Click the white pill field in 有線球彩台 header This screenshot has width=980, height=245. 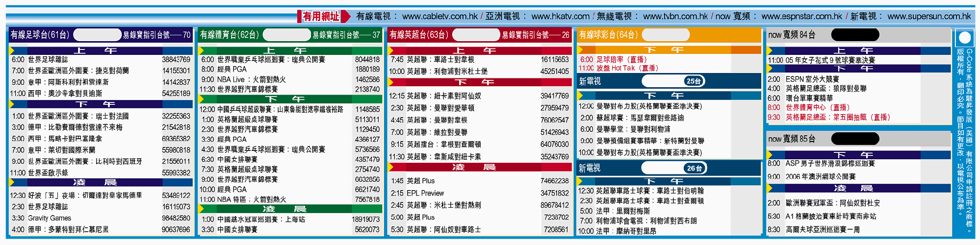tap(666, 35)
